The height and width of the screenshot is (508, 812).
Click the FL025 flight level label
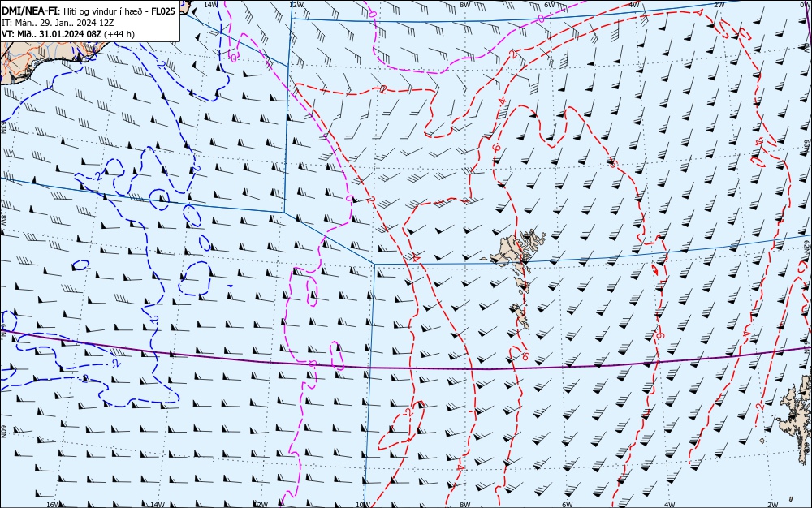click(x=163, y=11)
